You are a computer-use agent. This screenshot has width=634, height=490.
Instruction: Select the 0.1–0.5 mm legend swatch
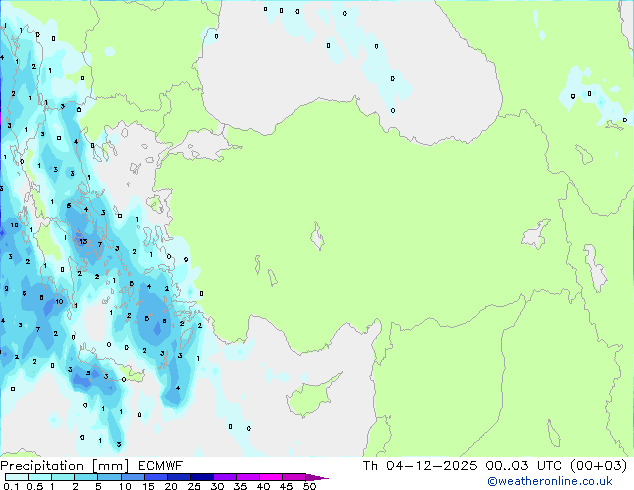[17, 477]
